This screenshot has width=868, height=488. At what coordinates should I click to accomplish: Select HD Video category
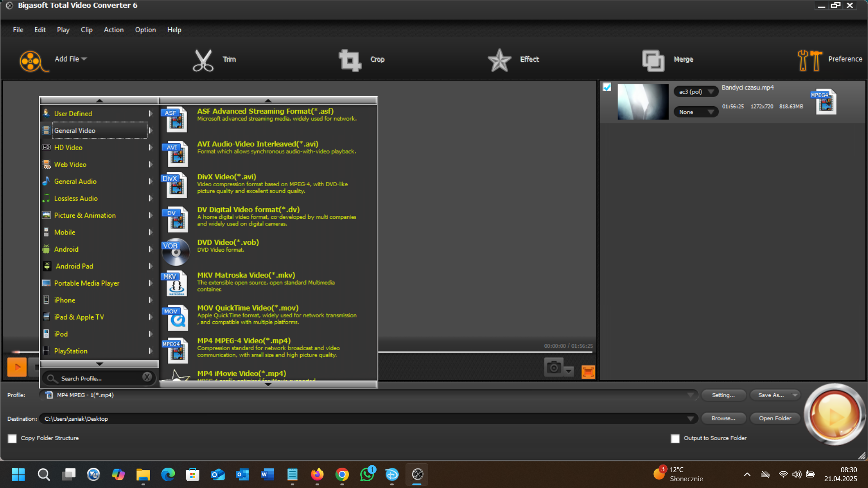pyautogui.click(x=98, y=148)
